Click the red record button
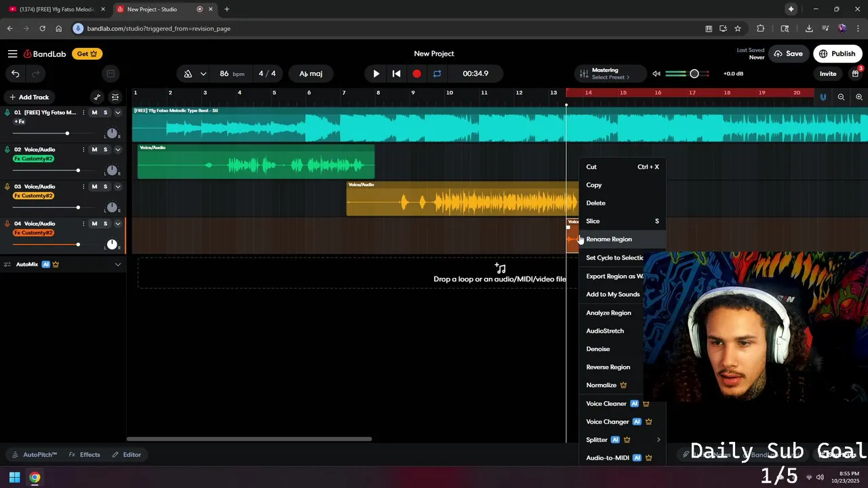 coord(416,74)
